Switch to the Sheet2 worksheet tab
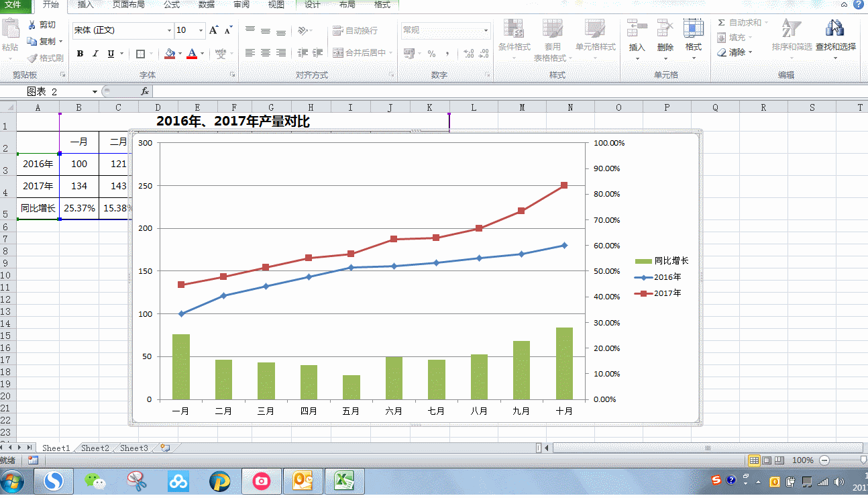Viewport: 868px width, 498px height. point(95,448)
